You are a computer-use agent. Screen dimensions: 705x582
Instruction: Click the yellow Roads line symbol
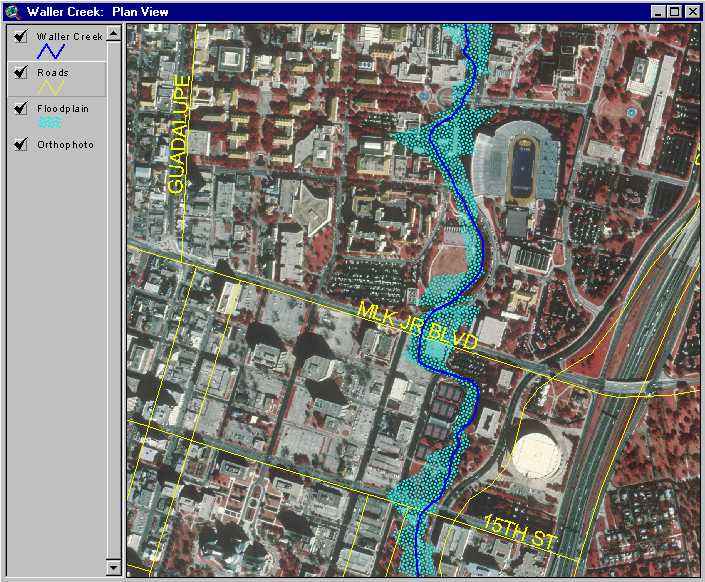(51, 88)
